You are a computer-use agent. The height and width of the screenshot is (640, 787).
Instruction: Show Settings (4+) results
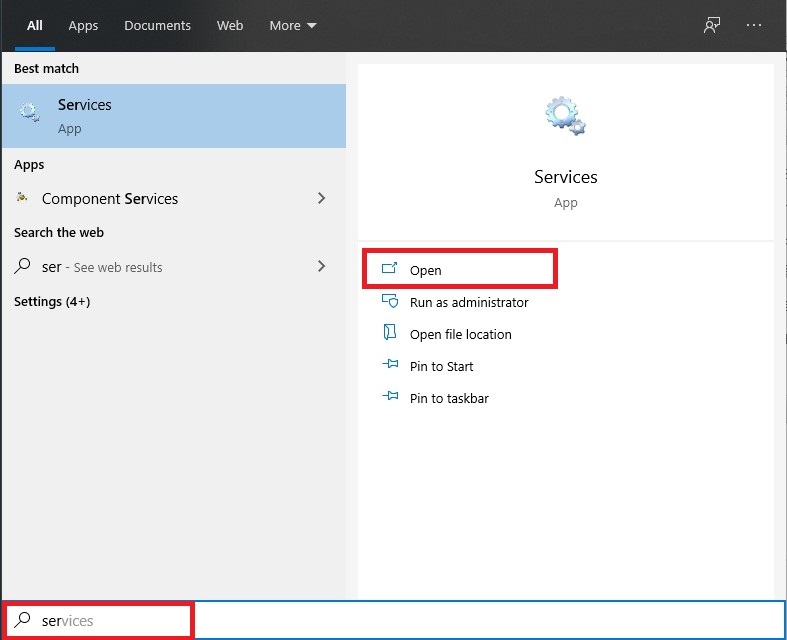pos(52,302)
